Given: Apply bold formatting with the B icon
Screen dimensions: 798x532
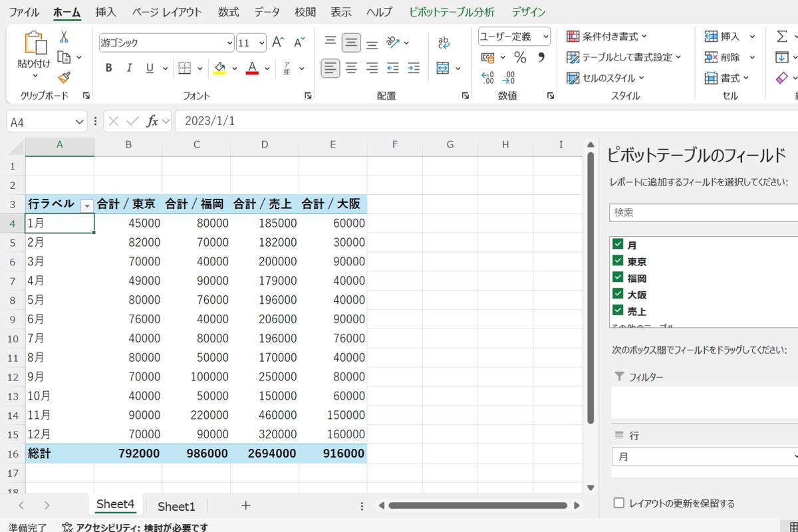Looking at the screenshot, I should [x=108, y=68].
